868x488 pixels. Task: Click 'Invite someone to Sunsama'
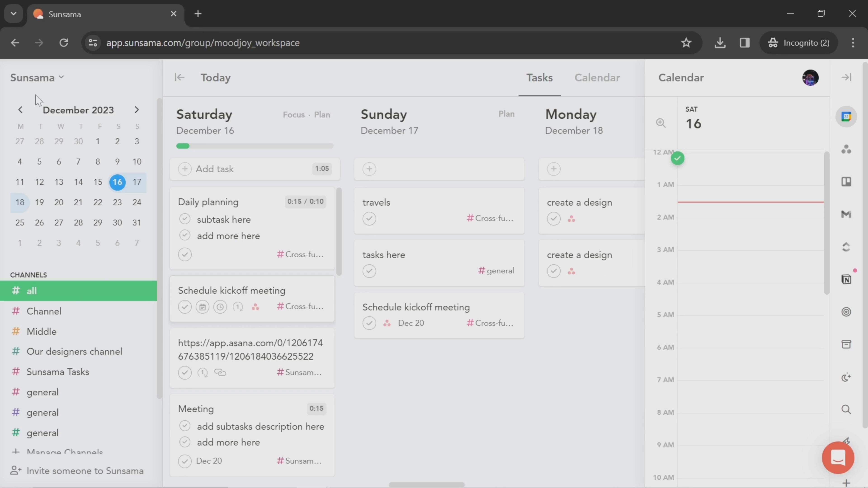click(x=85, y=470)
